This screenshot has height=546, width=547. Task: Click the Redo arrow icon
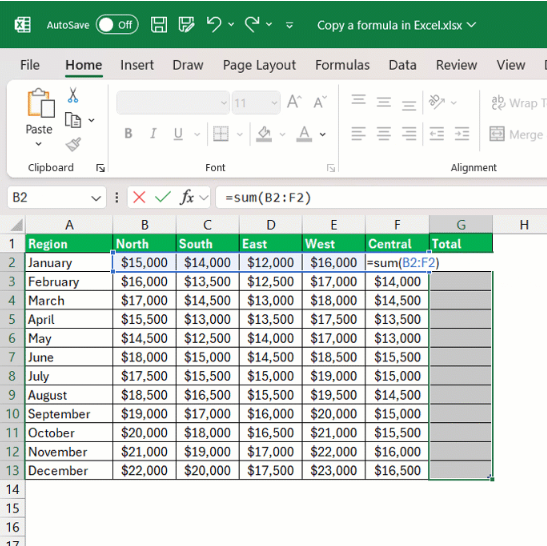tap(252, 25)
